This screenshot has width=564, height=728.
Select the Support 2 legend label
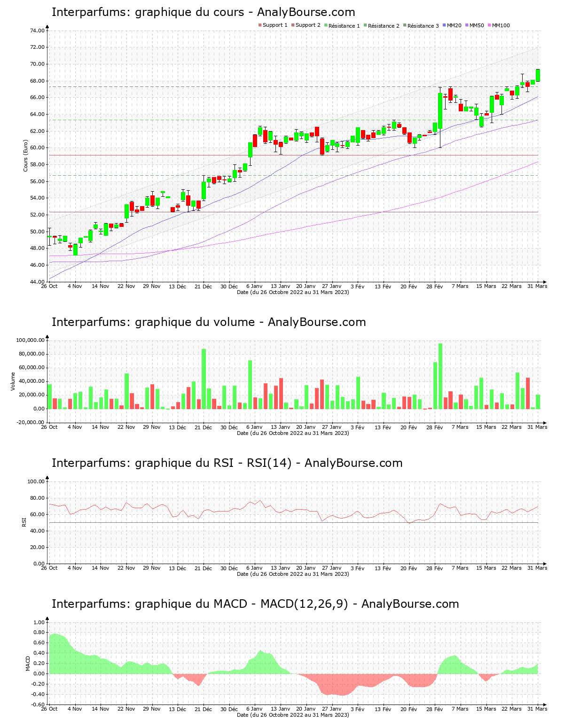click(x=308, y=25)
